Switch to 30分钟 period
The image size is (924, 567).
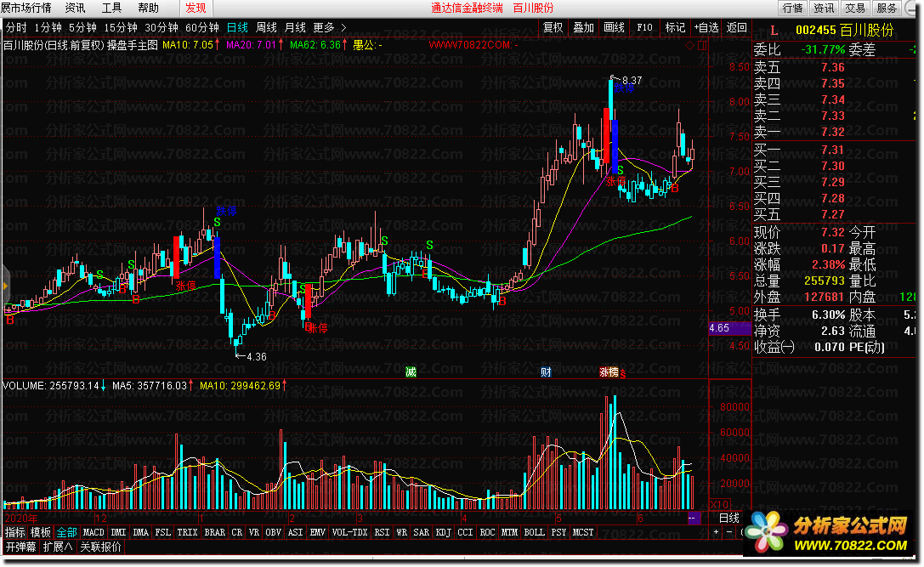tap(162, 28)
